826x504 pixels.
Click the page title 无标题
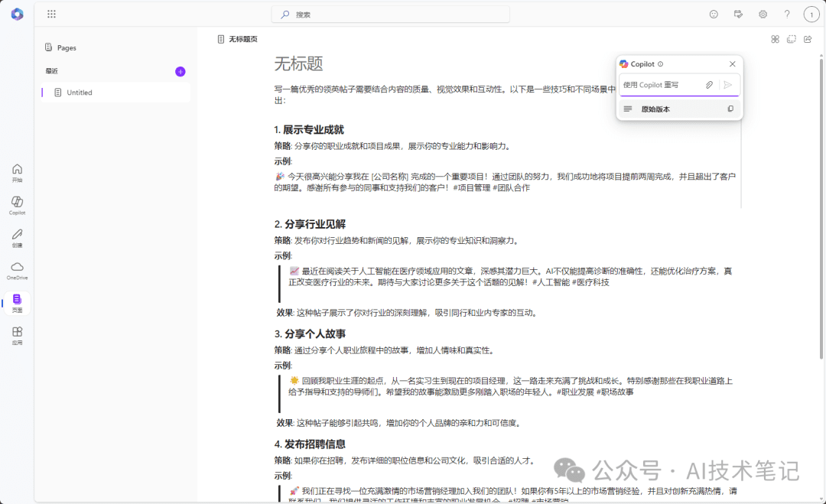(298, 63)
